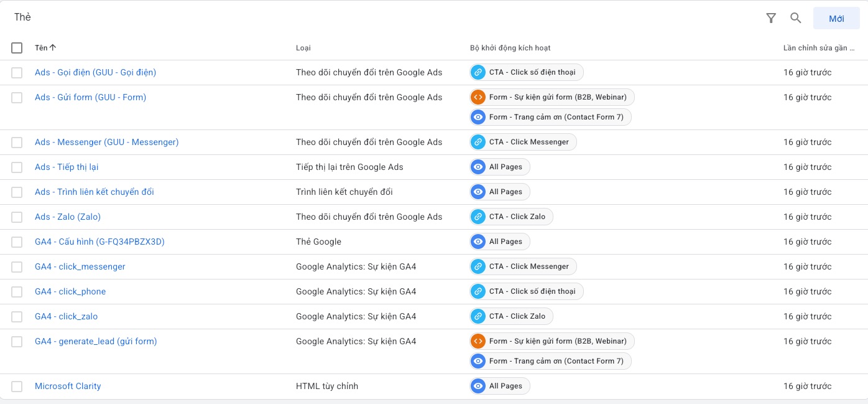Check the box for Microsoft Clarity row
This screenshot has height=404, width=868.
[x=17, y=387]
